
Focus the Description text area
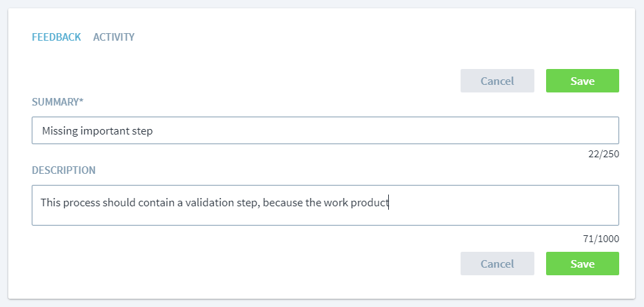coord(325,205)
